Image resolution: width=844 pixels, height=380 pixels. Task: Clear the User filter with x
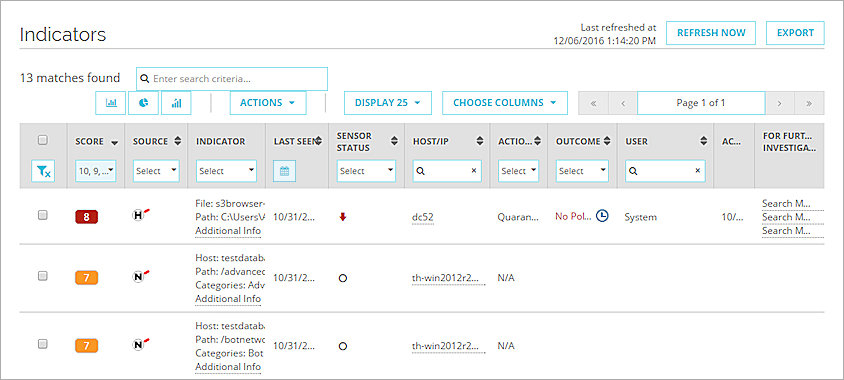pyautogui.click(x=698, y=171)
